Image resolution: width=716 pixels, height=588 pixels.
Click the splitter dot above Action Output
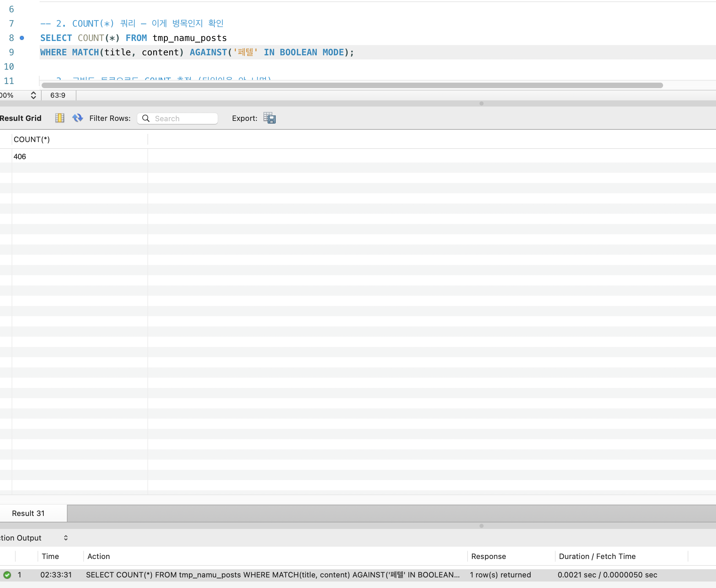pos(481,526)
